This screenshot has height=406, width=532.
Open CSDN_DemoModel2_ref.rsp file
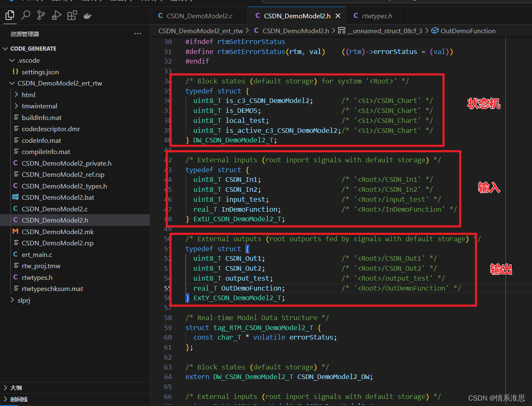pos(75,174)
